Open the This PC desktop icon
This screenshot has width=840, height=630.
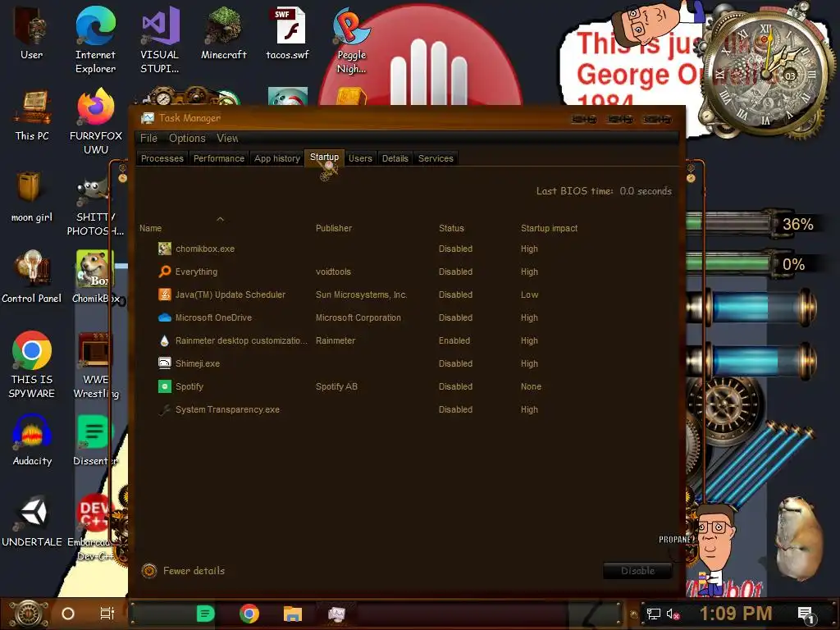[32, 115]
